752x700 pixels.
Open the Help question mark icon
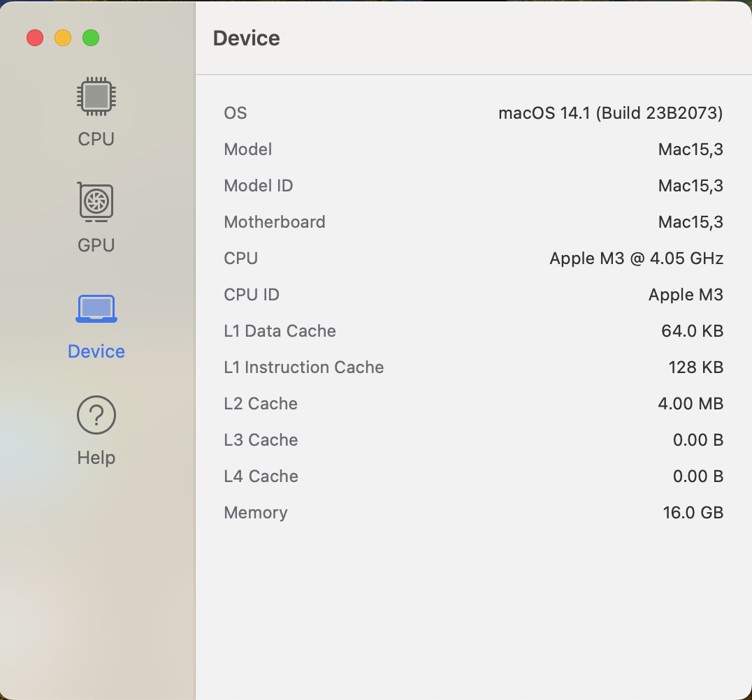tap(96, 415)
